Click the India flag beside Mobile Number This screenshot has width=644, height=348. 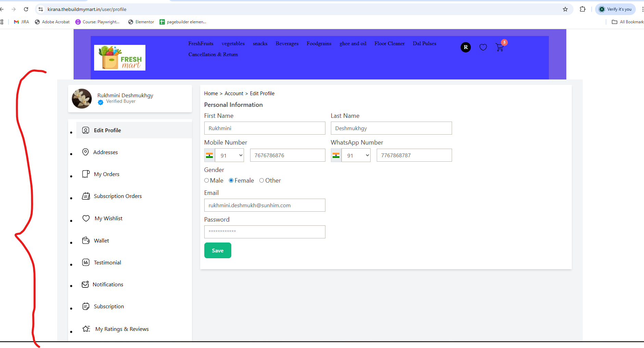(x=209, y=156)
